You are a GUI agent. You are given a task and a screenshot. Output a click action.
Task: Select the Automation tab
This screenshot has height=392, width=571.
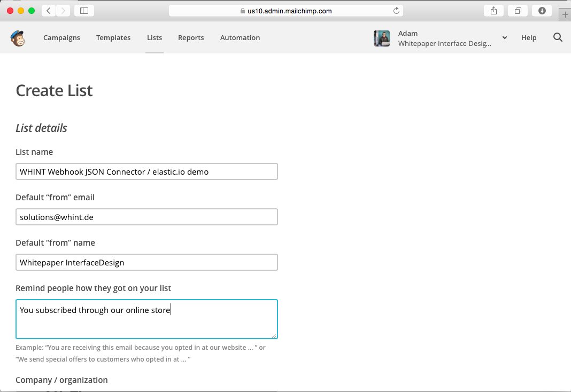pyautogui.click(x=240, y=37)
